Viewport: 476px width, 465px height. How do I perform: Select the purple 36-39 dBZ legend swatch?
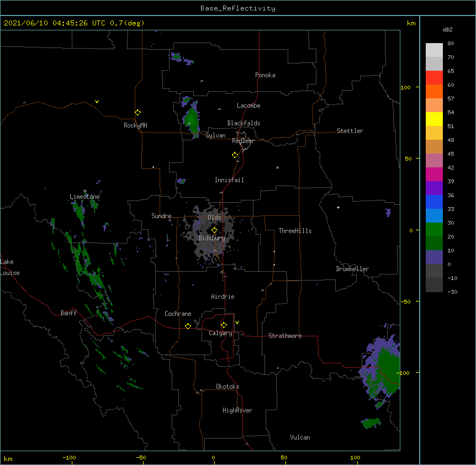click(434, 188)
